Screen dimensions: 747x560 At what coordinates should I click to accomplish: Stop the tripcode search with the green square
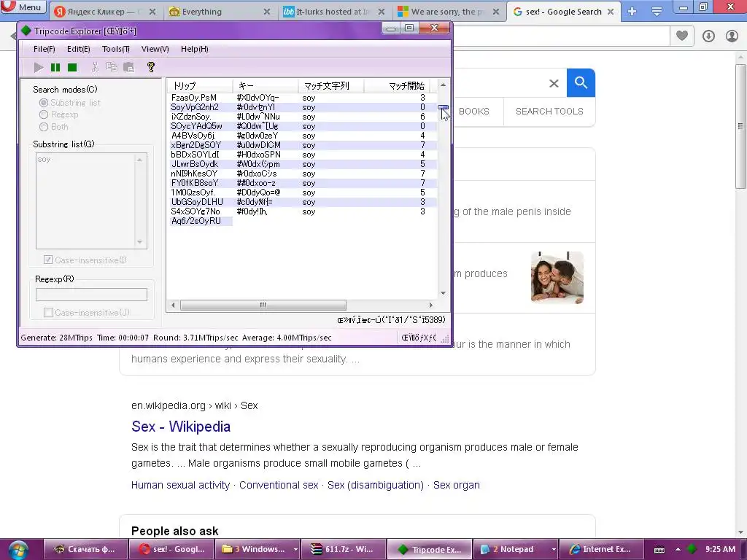72,67
